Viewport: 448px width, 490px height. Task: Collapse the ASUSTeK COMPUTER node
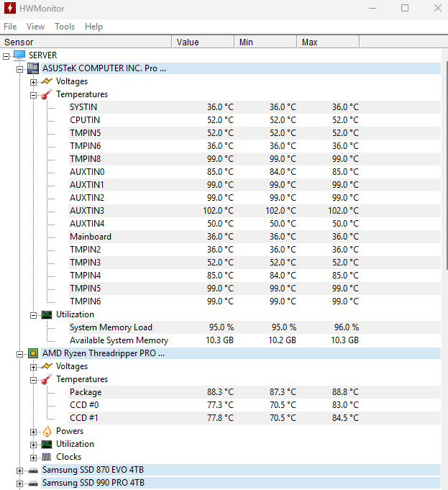click(x=19, y=69)
